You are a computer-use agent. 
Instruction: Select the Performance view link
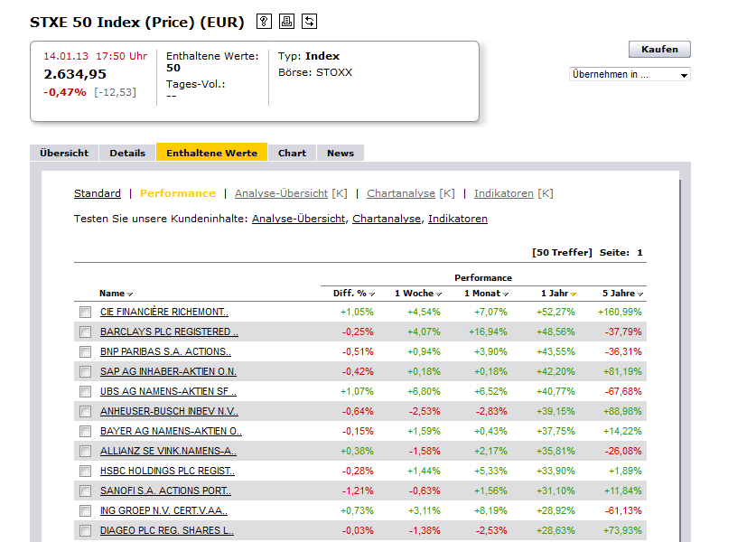(x=177, y=193)
